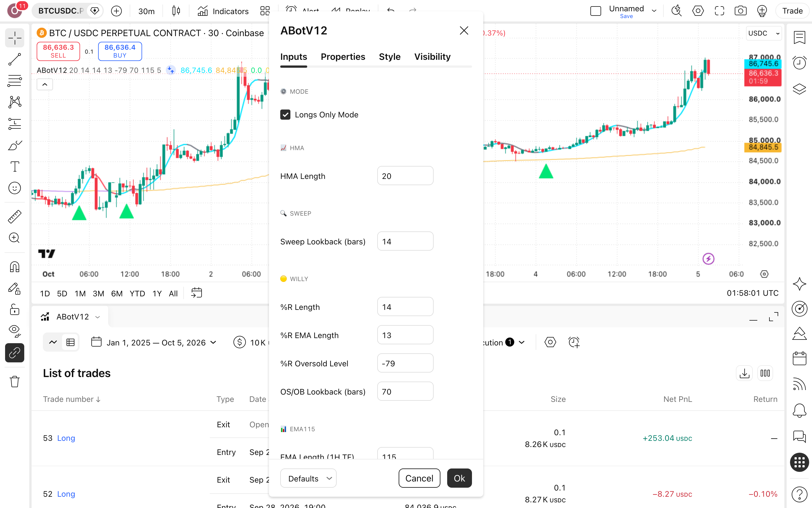
Task: Download the list of trades
Action: [744, 373]
